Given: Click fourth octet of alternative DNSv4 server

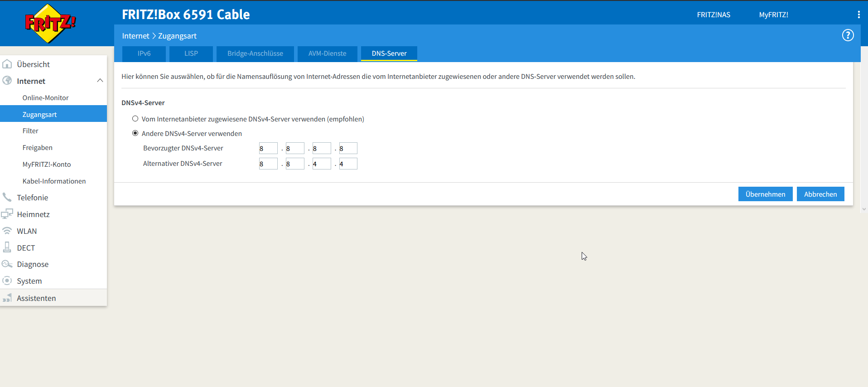Looking at the screenshot, I should pyautogui.click(x=348, y=164).
